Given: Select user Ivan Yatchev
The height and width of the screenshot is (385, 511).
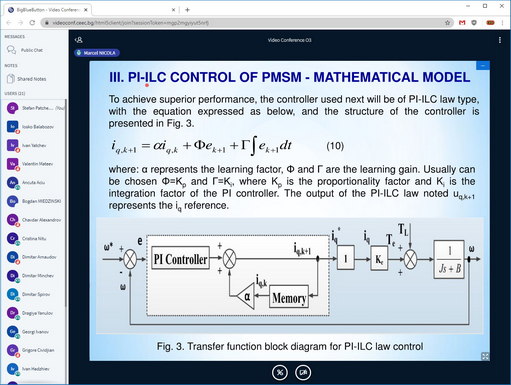Looking at the screenshot, I should (x=34, y=145).
